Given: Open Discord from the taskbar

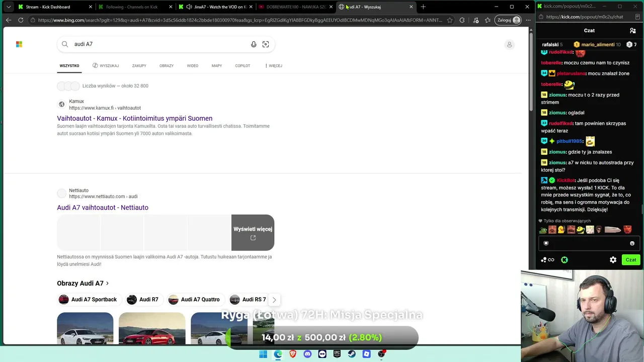Looking at the screenshot, I should [307, 354].
